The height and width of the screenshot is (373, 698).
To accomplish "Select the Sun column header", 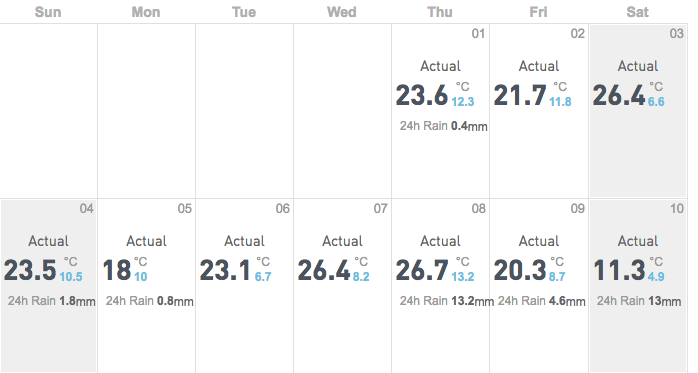I will click(48, 12).
